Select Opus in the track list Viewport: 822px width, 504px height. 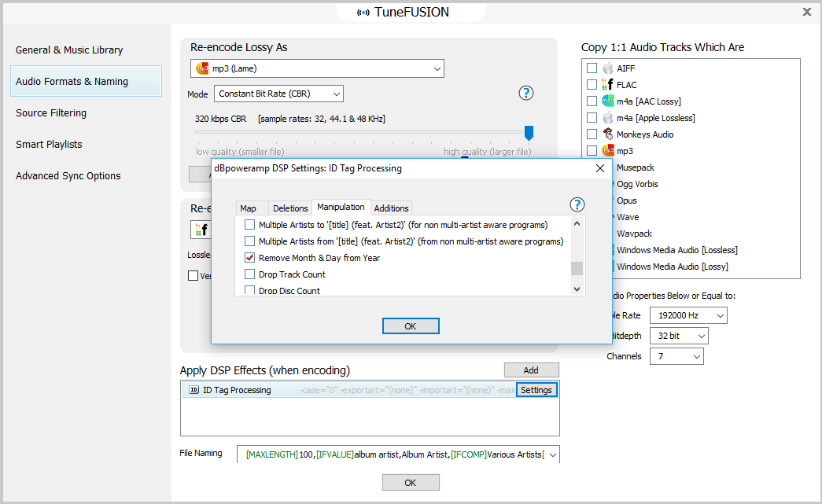click(626, 200)
